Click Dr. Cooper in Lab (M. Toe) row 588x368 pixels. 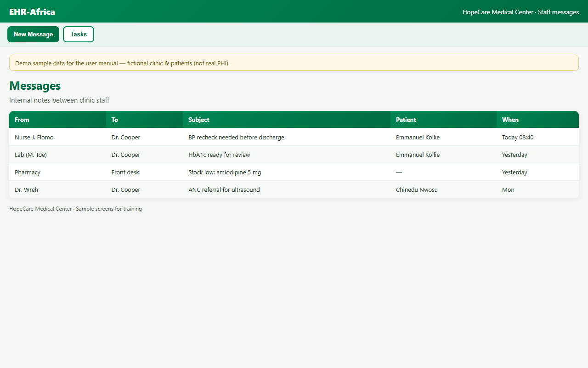(x=126, y=155)
